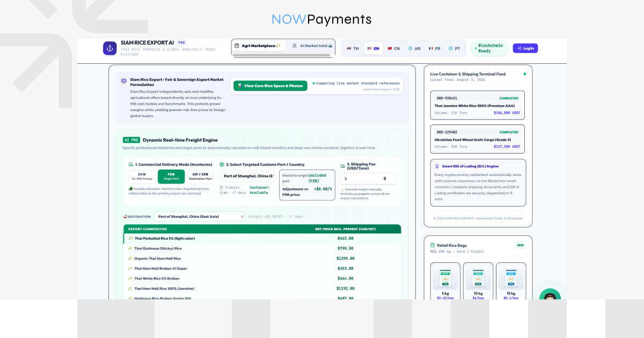Click View Core Rice Specs & Photos
This screenshot has height=338, width=644.
pyautogui.click(x=270, y=86)
